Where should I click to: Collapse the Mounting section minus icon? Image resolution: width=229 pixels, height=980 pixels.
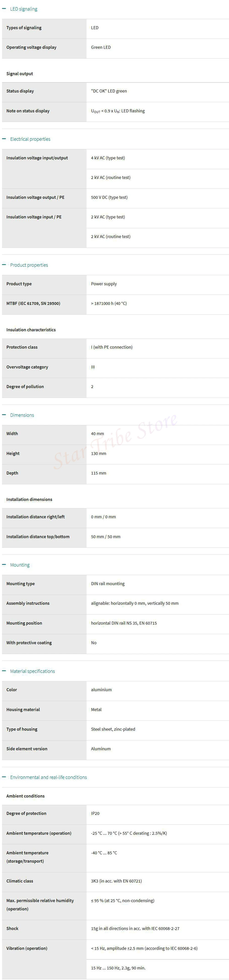pos(4,565)
